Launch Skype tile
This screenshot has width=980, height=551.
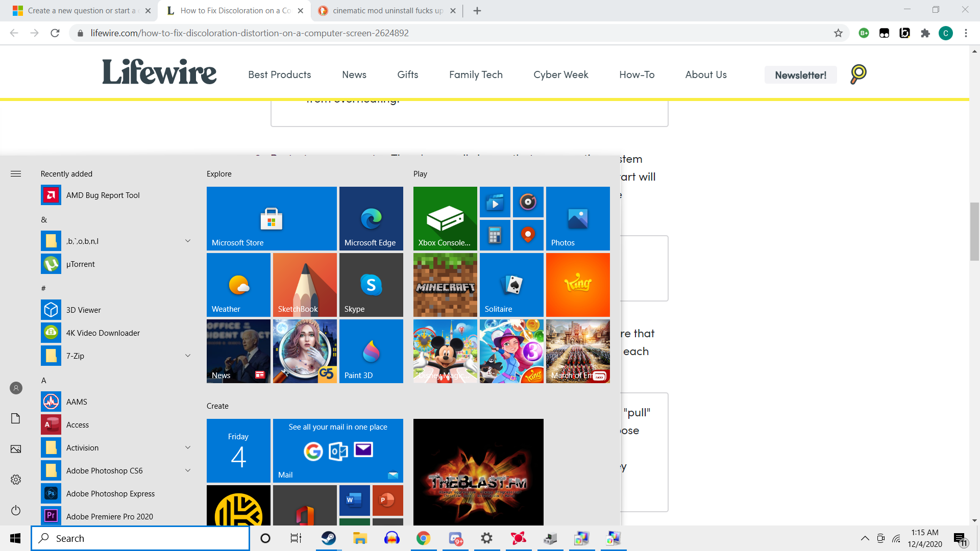point(371,285)
